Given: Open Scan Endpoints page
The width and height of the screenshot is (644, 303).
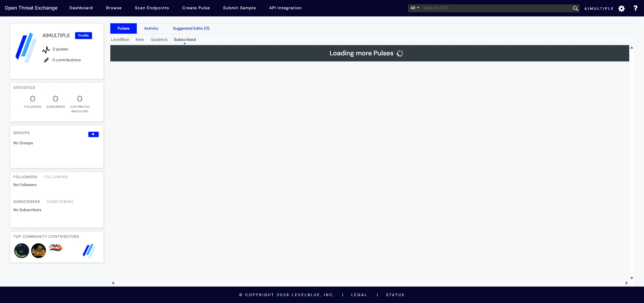Looking at the screenshot, I should tap(152, 8).
